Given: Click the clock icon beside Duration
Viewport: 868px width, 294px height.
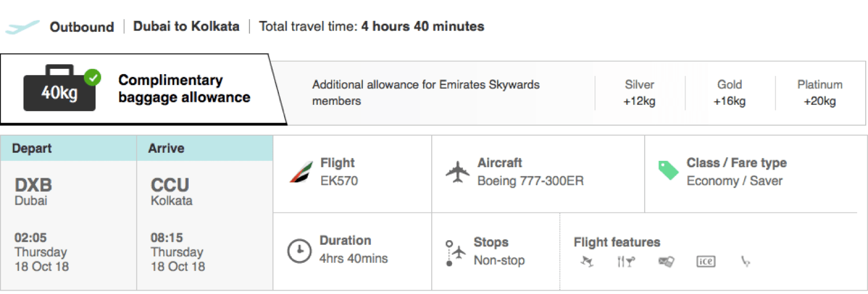Looking at the screenshot, I should [299, 251].
